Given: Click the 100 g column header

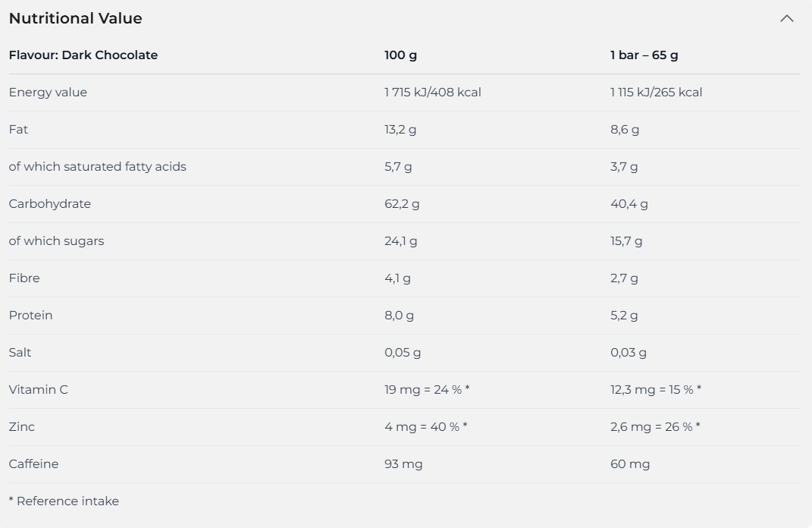Looking at the screenshot, I should (401, 55).
